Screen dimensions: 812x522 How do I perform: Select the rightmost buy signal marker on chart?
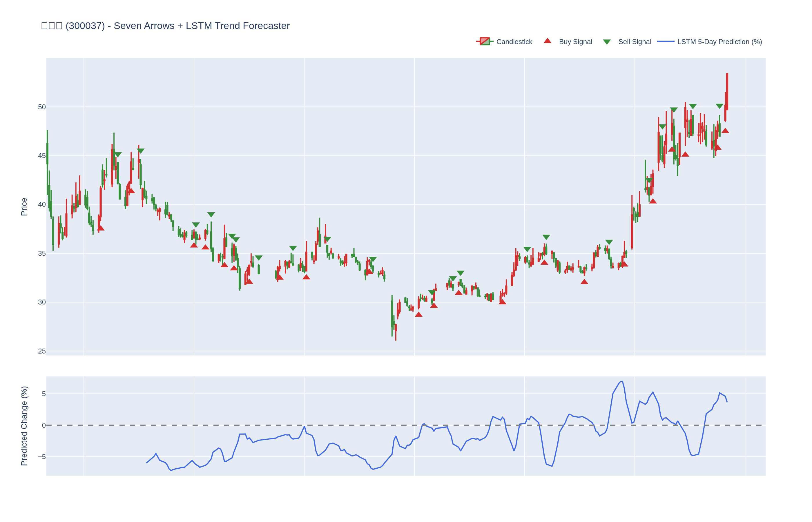pyautogui.click(x=725, y=131)
